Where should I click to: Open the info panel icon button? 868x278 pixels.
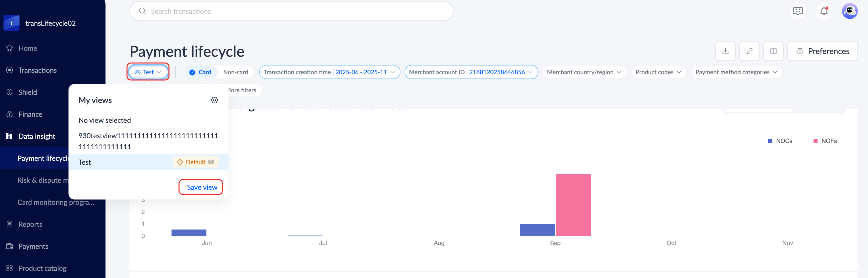pyautogui.click(x=773, y=51)
